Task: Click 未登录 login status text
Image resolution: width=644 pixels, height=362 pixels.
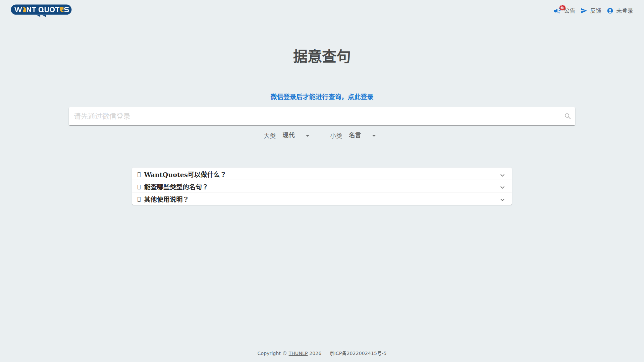Action: (625, 11)
